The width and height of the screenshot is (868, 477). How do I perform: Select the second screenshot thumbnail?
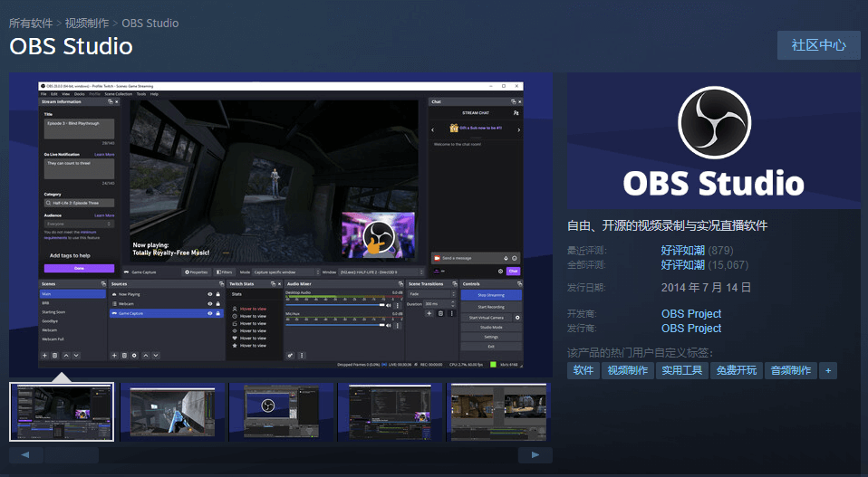pos(171,412)
